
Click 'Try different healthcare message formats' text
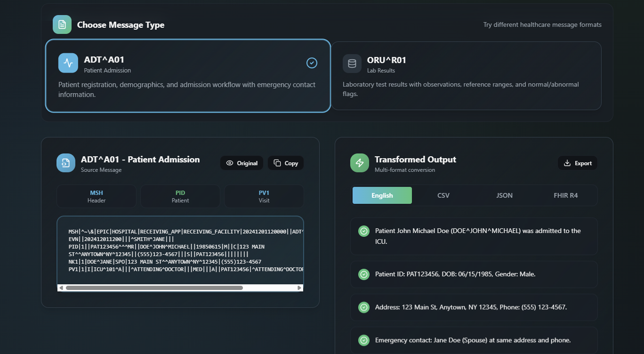pyautogui.click(x=542, y=24)
